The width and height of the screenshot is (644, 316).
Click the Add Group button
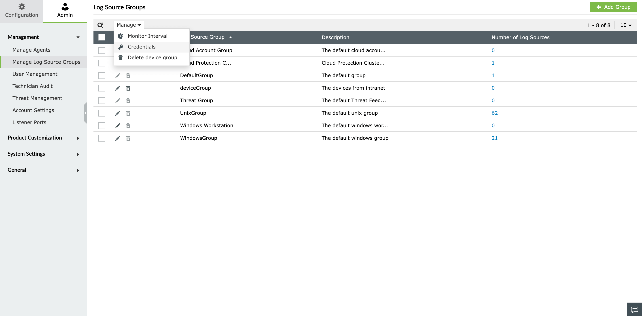[x=614, y=7]
